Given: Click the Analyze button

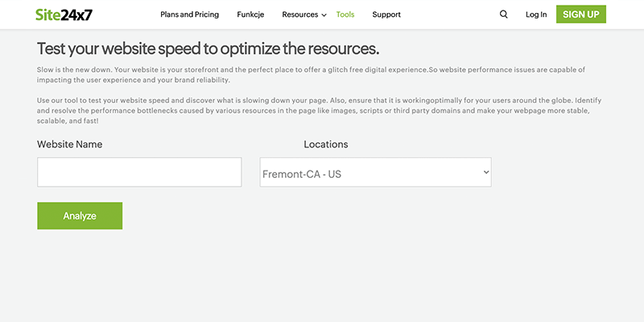Looking at the screenshot, I should (x=80, y=216).
